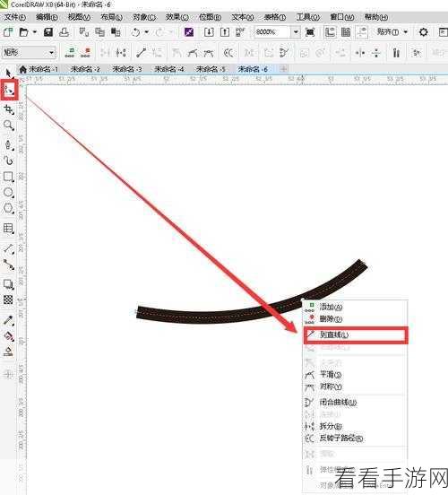Viewport: 448px width, 495px height.
Task: Select the Table tool
Action: [x=9, y=229]
